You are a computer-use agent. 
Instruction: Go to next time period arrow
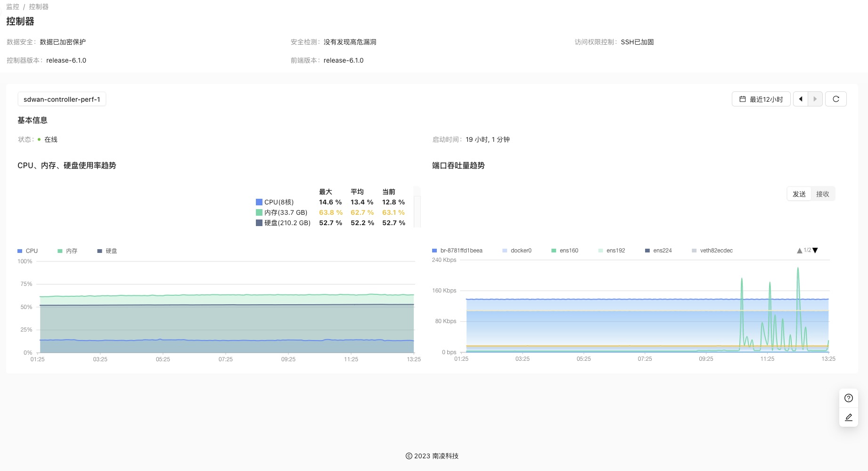tap(815, 99)
